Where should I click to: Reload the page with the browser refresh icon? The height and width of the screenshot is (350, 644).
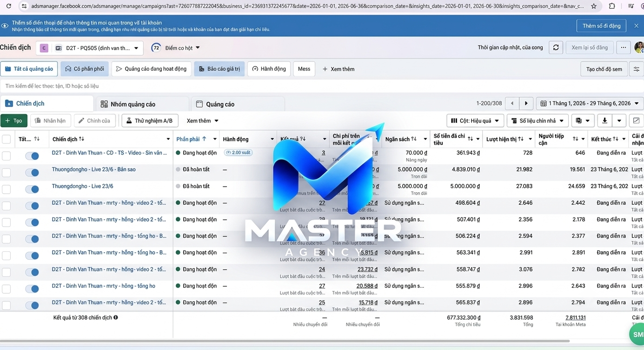click(x=8, y=6)
